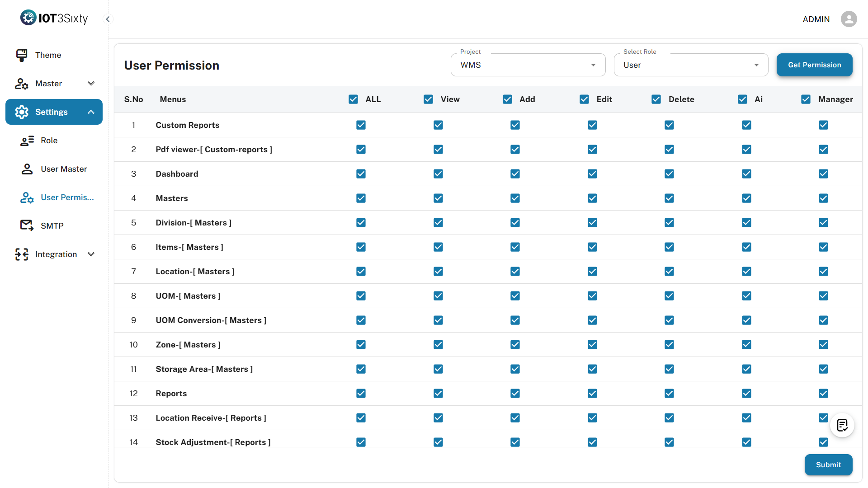Viewport: 868px width, 488px height.
Task: Click the Get Permission button
Action: [x=814, y=65]
